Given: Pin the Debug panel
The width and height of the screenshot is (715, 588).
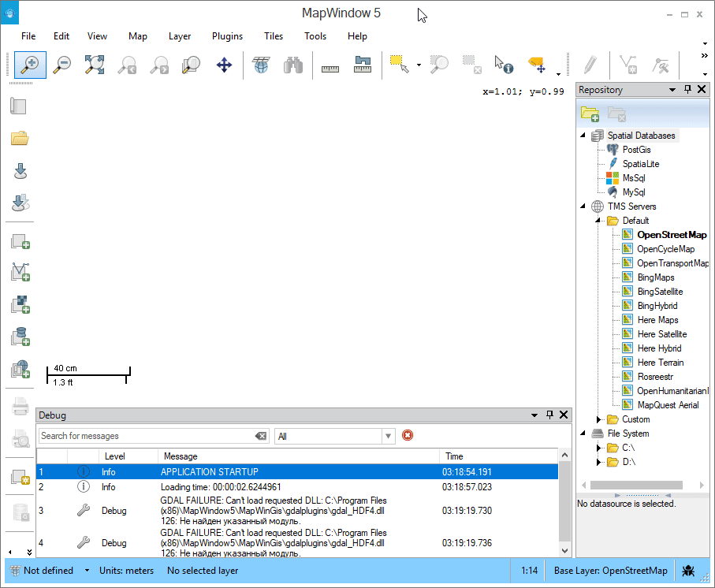Looking at the screenshot, I should (549, 415).
